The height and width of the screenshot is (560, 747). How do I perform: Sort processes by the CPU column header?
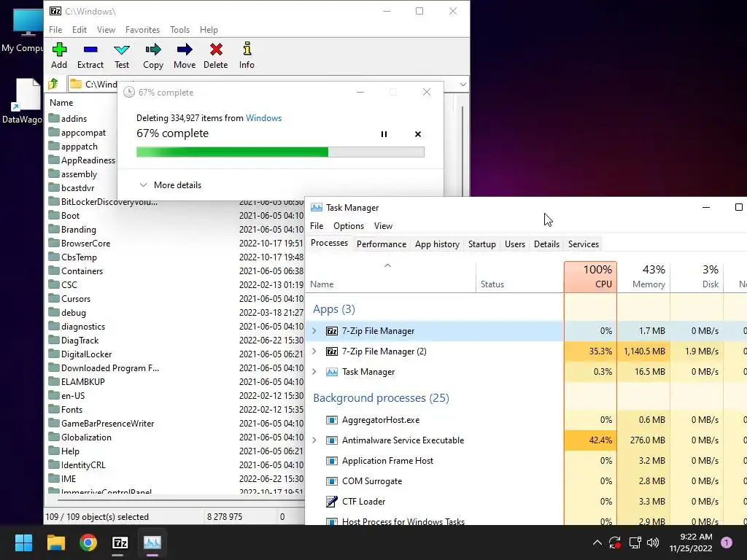(x=590, y=276)
